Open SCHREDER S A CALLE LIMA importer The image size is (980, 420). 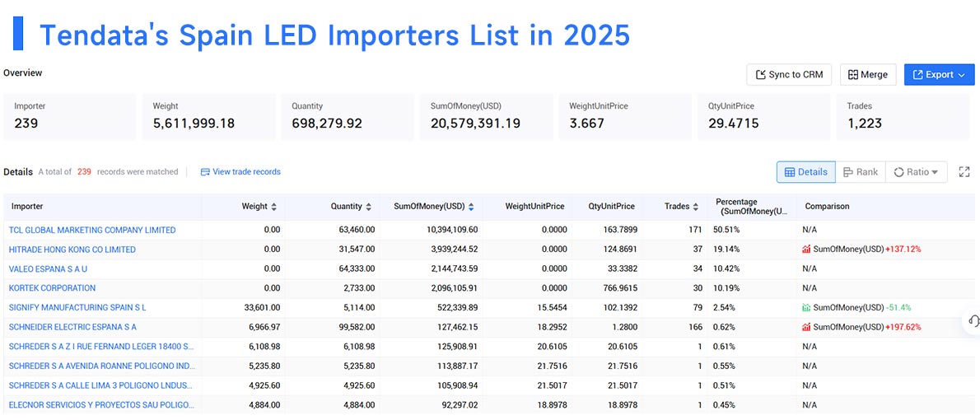point(101,385)
